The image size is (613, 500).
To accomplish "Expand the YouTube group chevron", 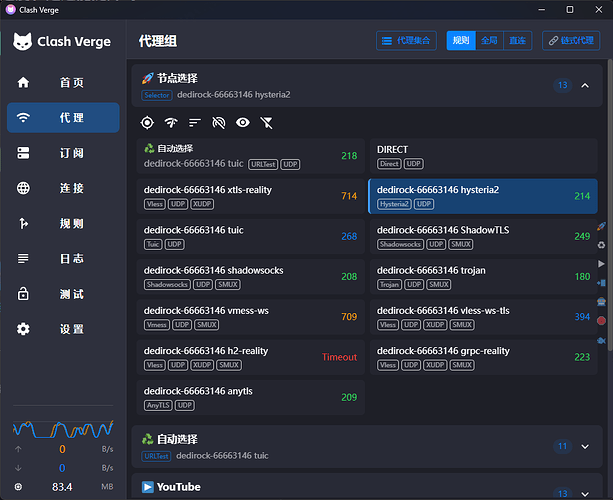I will [585, 494].
